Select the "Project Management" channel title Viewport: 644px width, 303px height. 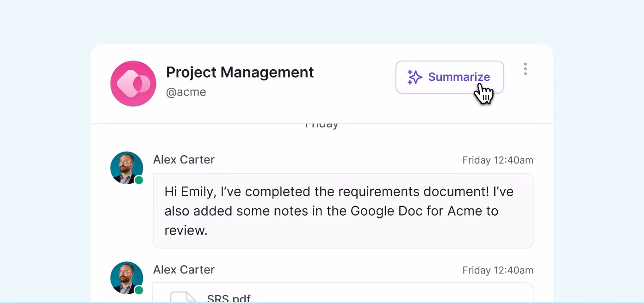click(240, 72)
